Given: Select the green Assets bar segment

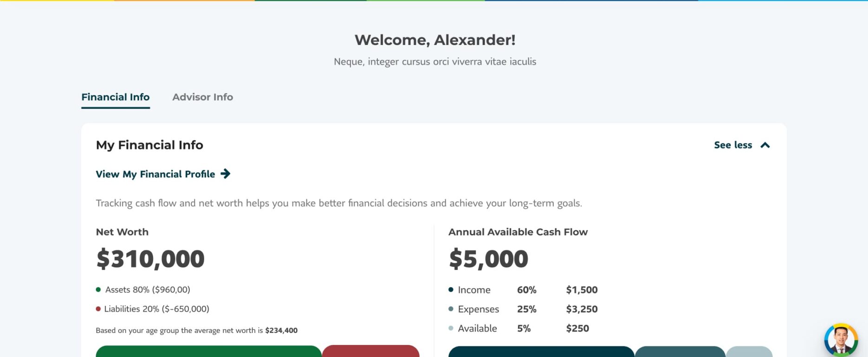Looking at the screenshot, I should click(208, 351).
